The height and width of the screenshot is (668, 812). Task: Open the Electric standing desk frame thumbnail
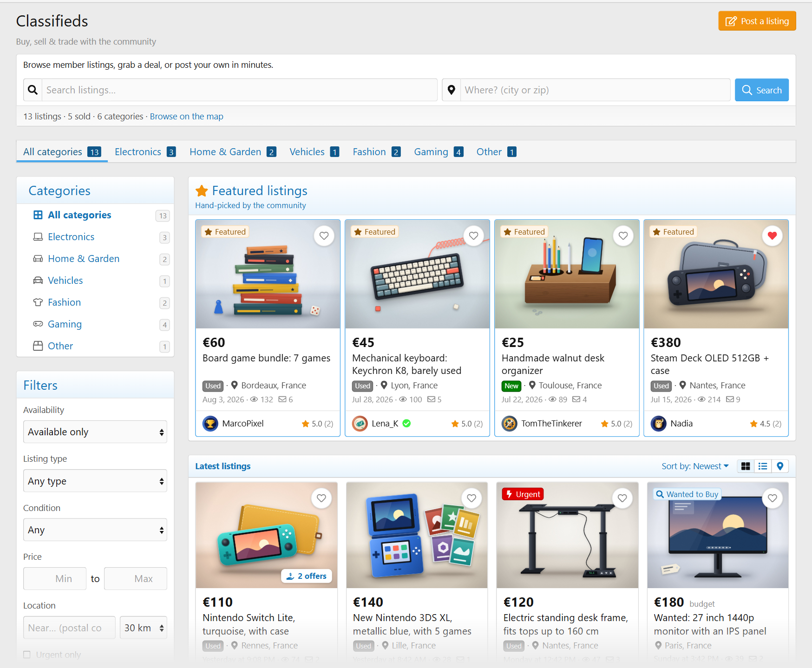(x=567, y=535)
